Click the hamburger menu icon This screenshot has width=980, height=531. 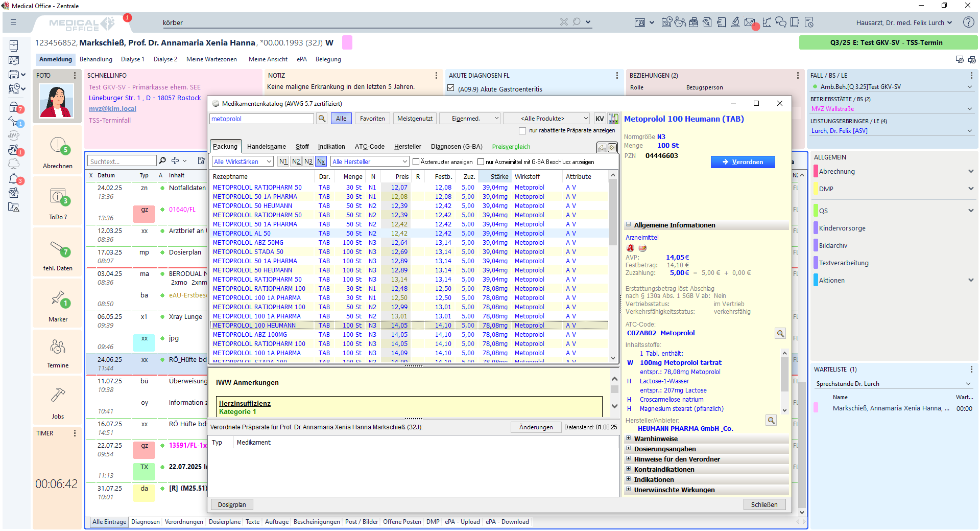13,22
